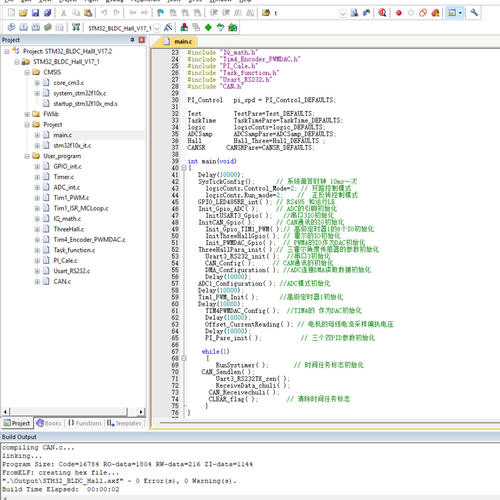Open ThreeHall.c in project tree

[x=69, y=229]
